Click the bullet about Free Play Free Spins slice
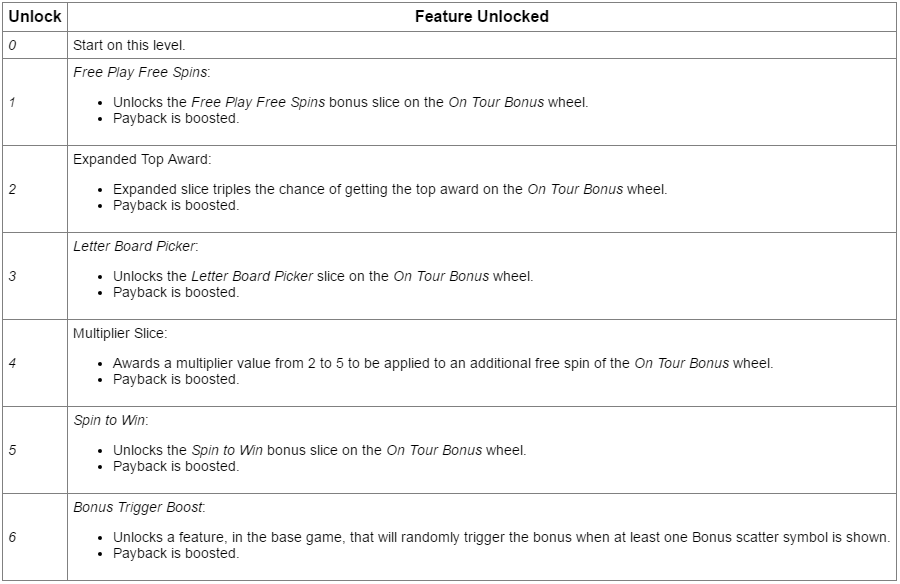Screen dimensions: 900x584 tap(350, 103)
